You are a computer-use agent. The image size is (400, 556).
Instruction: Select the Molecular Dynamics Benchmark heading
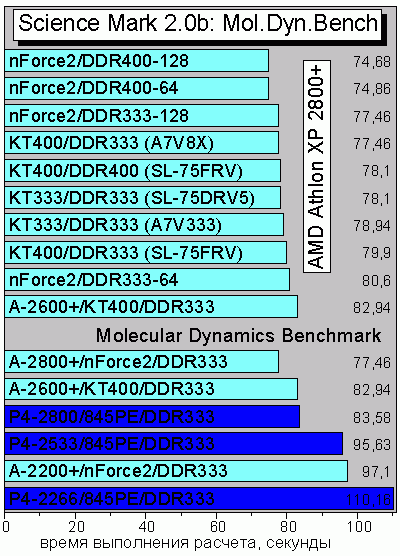tap(239, 335)
